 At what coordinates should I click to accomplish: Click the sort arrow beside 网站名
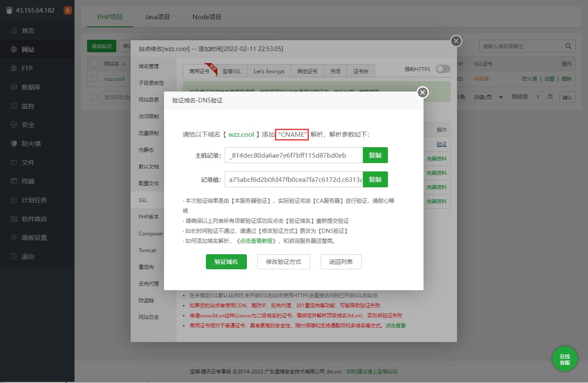tap(123, 64)
